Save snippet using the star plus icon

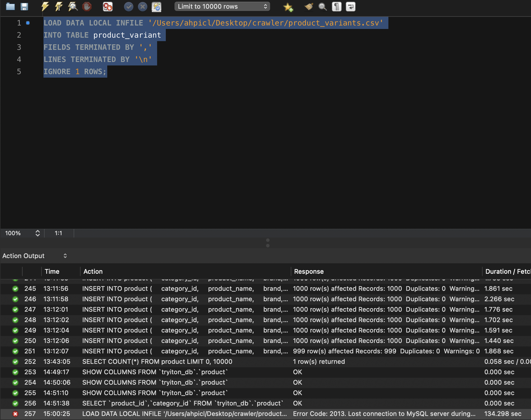288,7
